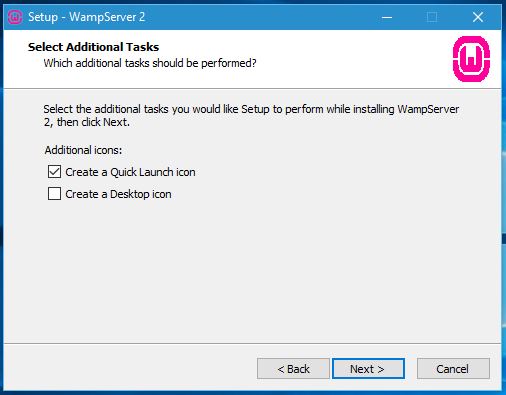The height and width of the screenshot is (395, 506).
Task: Click the WampServer icon in the title bar
Action: pyautogui.click(x=15, y=17)
